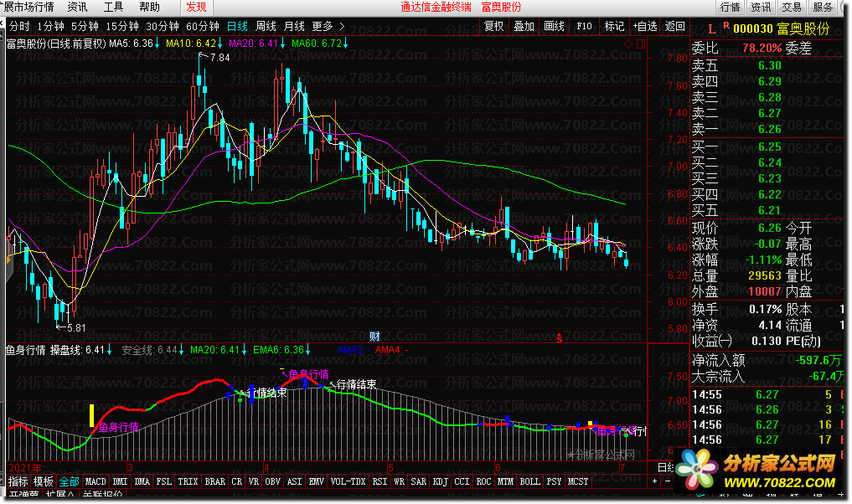Open the 更多 periods dropdown
The height and width of the screenshot is (504, 852).
click(323, 26)
